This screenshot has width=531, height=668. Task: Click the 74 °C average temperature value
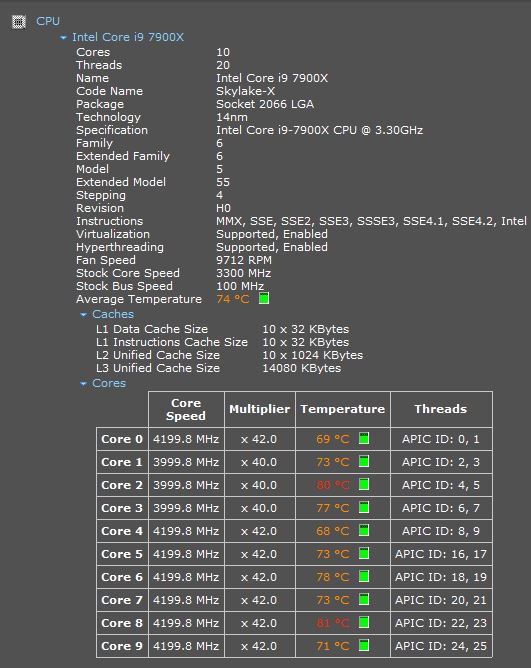[233, 299]
